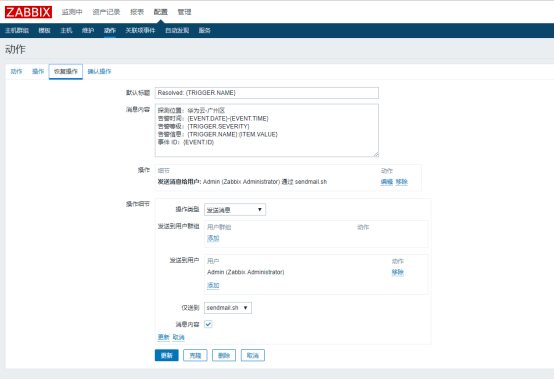Click inside the 消息内容 message textarea
This screenshot has width=554, height=380.
(267, 130)
